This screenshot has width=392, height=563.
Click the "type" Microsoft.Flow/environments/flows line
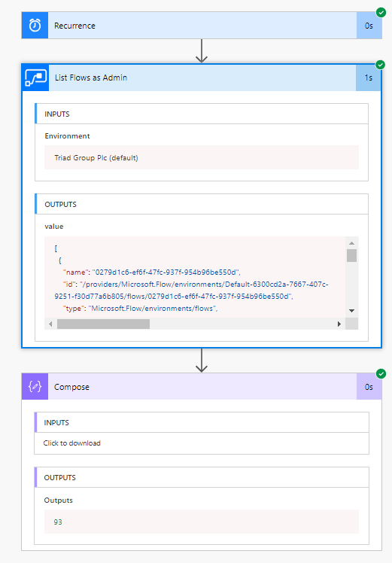pyautogui.click(x=141, y=309)
